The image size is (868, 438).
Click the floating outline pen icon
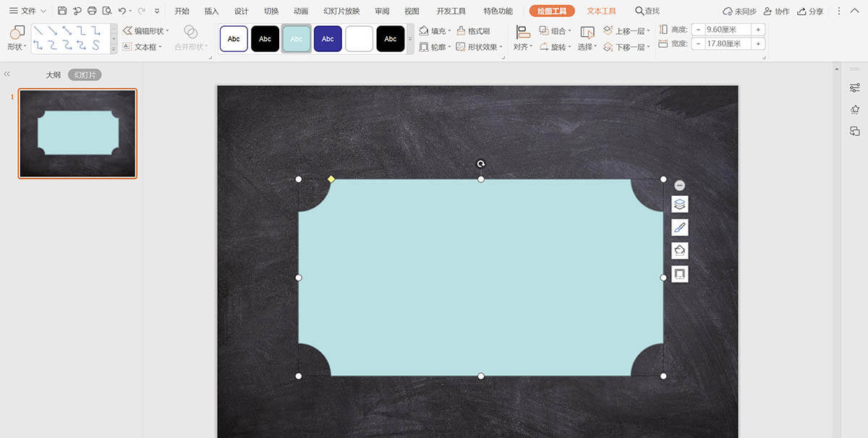tap(679, 228)
